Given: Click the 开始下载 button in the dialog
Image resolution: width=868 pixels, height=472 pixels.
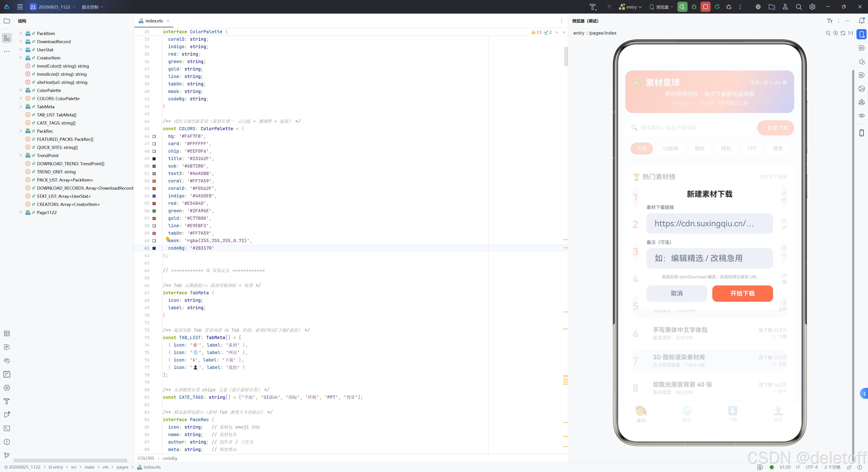Looking at the screenshot, I should tap(742, 293).
